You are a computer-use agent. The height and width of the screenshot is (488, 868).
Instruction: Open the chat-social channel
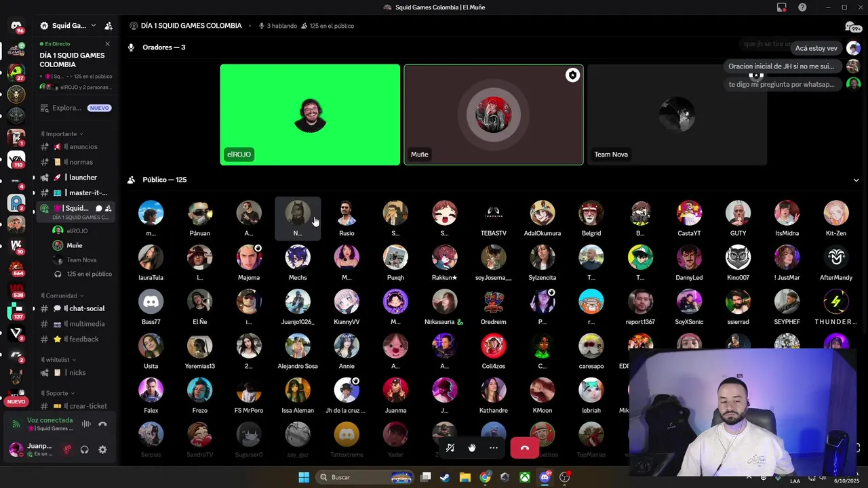click(75, 308)
